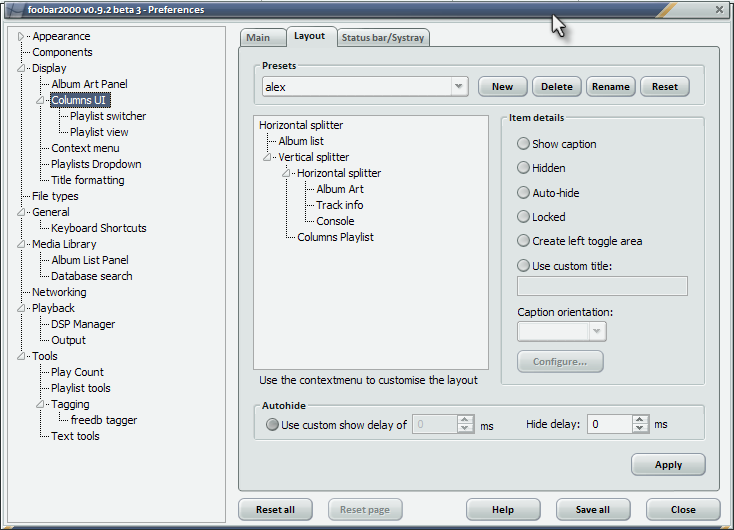Viewport: 734px width, 530px height.
Task: Collapse the General tree node
Action: tap(21, 212)
